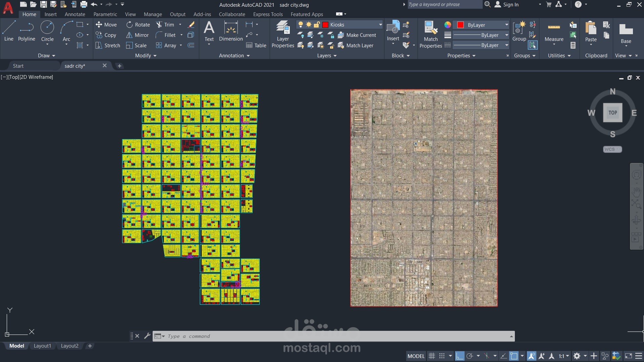Toggle the drawing grid display
The width and height of the screenshot is (644, 362).
point(432,356)
